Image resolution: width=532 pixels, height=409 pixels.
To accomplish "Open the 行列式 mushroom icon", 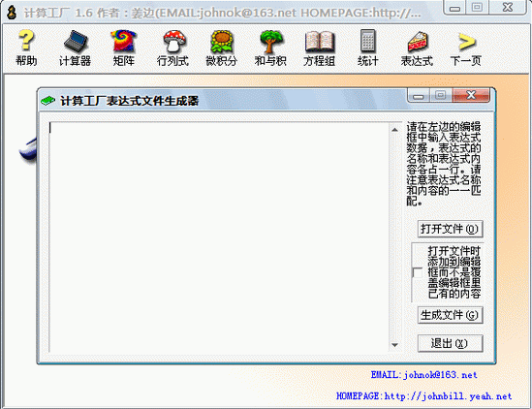I will click(172, 47).
